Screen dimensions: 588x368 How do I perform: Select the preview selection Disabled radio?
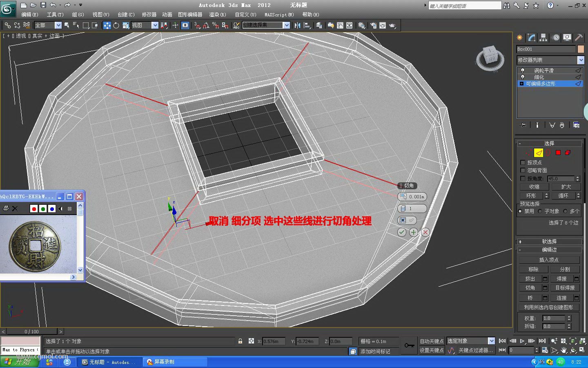tap(520, 211)
